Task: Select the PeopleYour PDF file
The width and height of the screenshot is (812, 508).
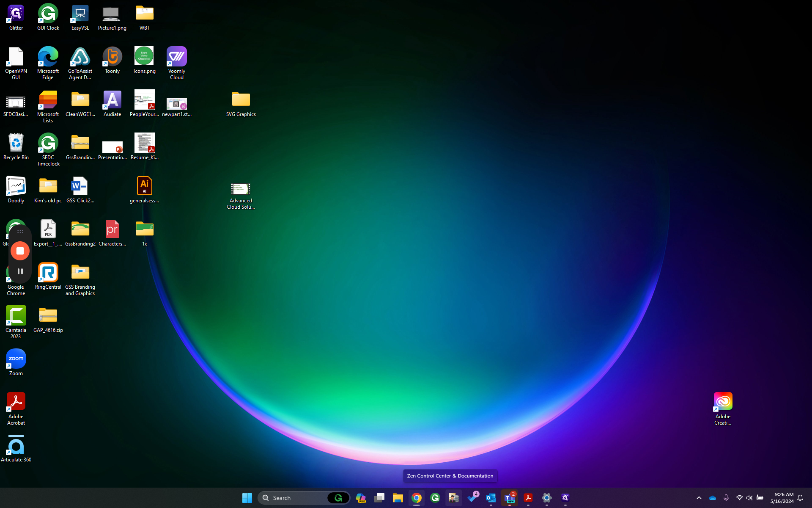Action: click(x=145, y=104)
